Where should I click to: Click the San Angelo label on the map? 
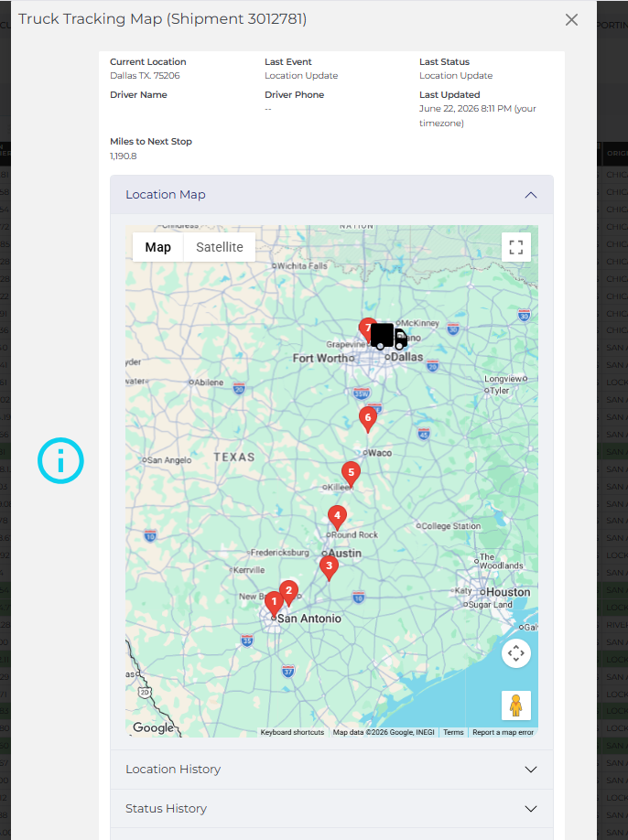point(168,459)
